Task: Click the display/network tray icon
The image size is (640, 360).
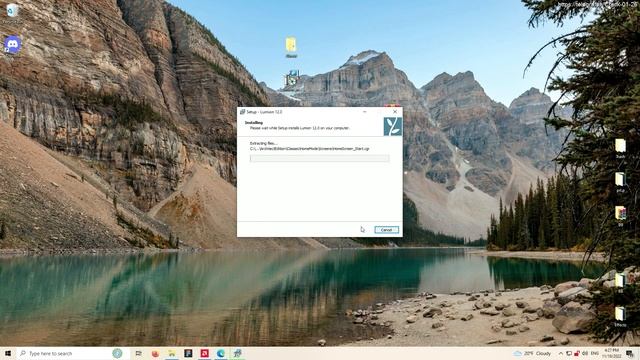Action: 569,353
